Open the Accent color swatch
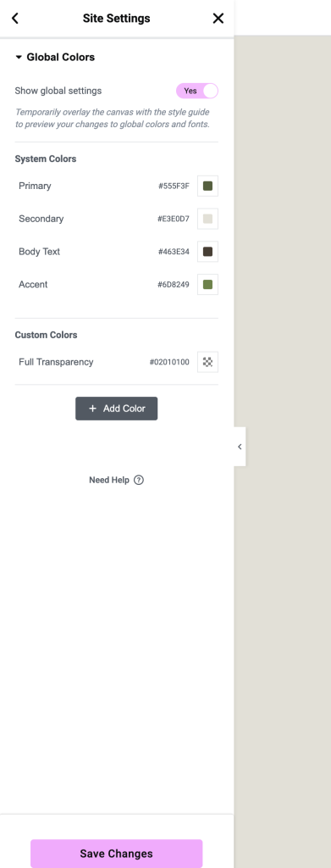This screenshot has width=331, height=868. [207, 285]
